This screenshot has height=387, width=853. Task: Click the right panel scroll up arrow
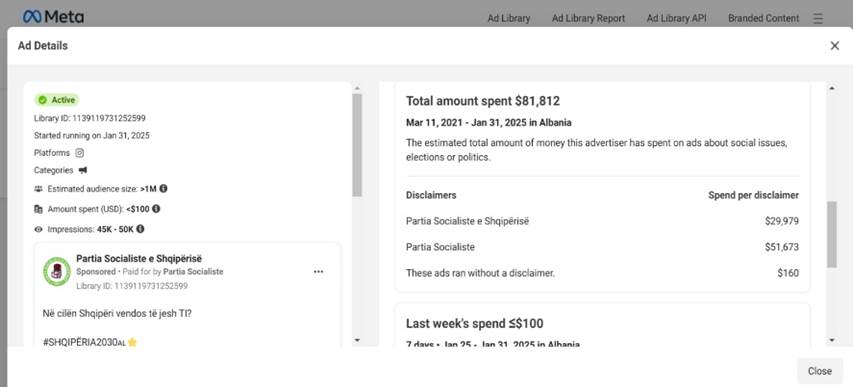[x=832, y=88]
